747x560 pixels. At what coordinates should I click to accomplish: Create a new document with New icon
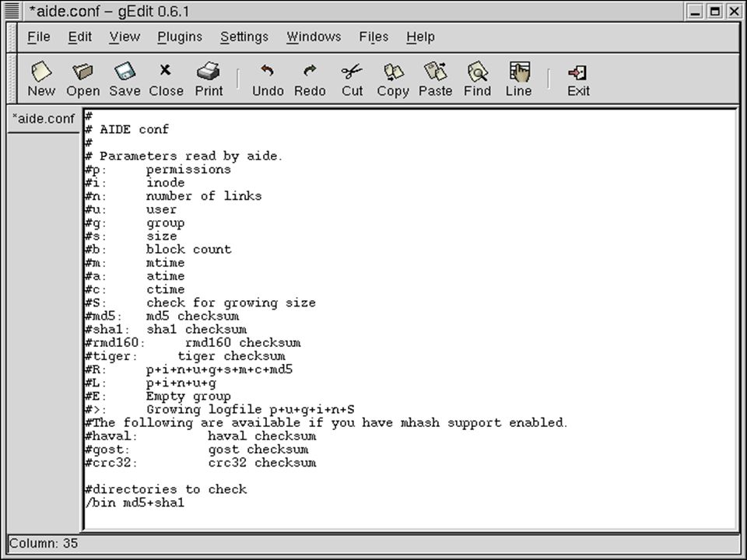[x=41, y=79]
